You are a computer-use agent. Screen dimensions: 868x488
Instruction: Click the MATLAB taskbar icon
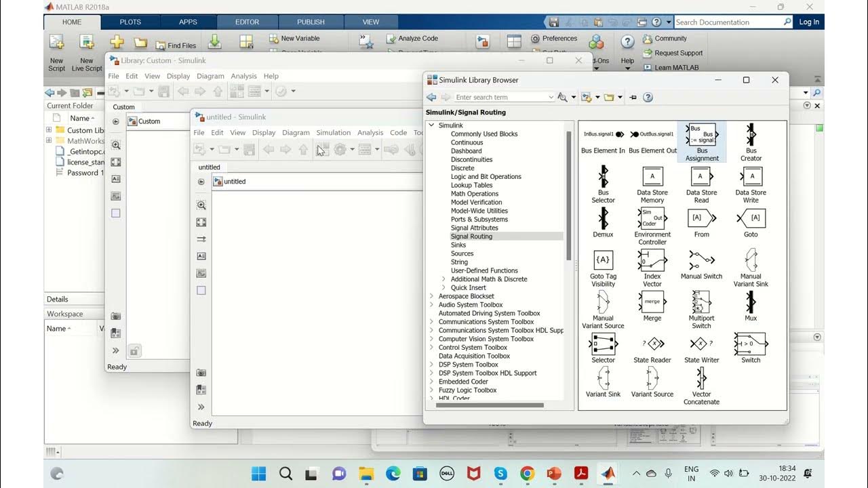coord(608,473)
